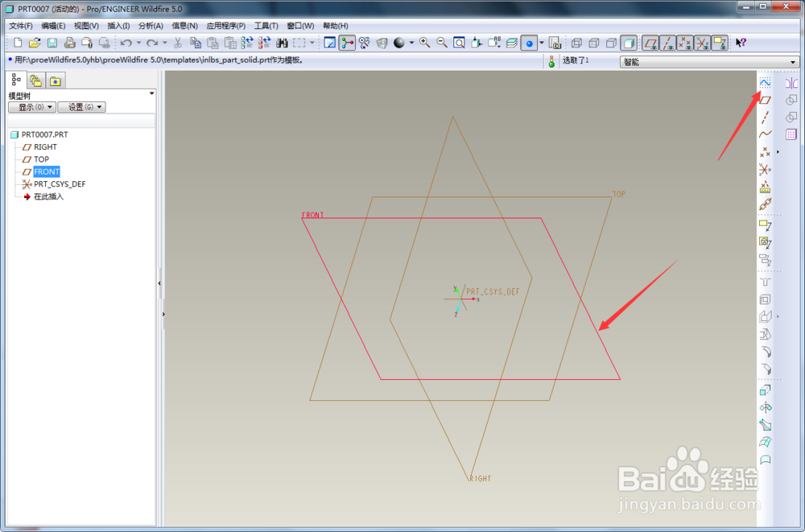This screenshot has height=532, width=805.
Task: Select PRT_CSYS_DEF in model tree
Action: 60,184
